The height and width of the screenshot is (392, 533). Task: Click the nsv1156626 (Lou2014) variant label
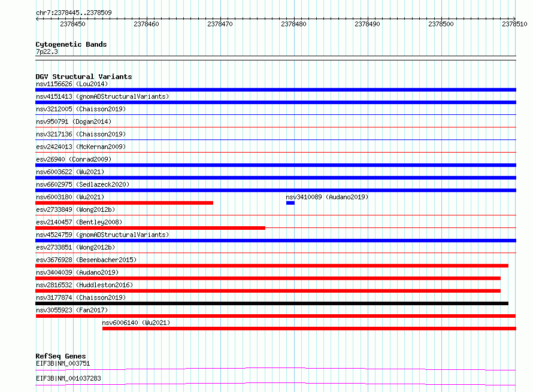pyautogui.click(x=72, y=84)
